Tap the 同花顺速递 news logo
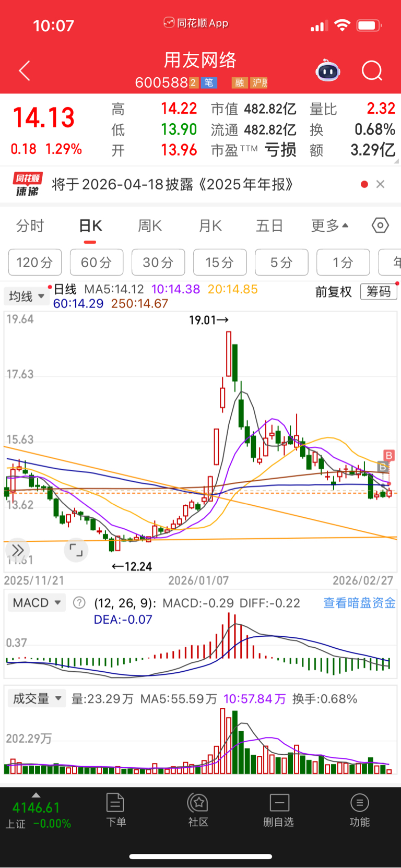Screen dimensions: 401x868 pos(27,184)
